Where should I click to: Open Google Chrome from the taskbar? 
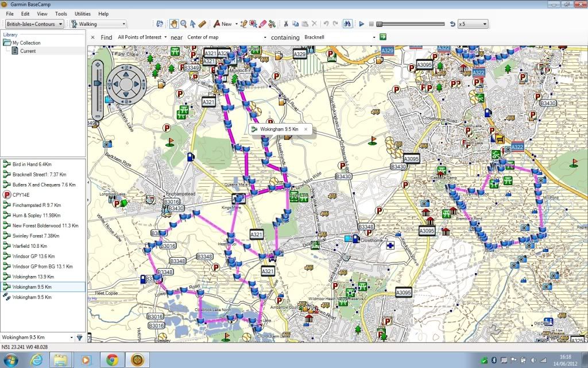pyautogui.click(x=112, y=359)
